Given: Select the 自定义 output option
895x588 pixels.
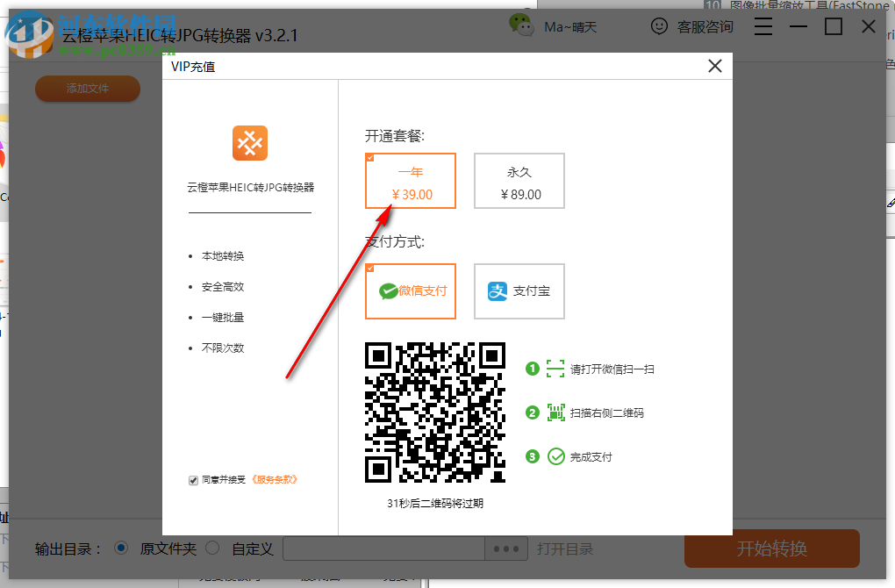Looking at the screenshot, I should tap(211, 549).
